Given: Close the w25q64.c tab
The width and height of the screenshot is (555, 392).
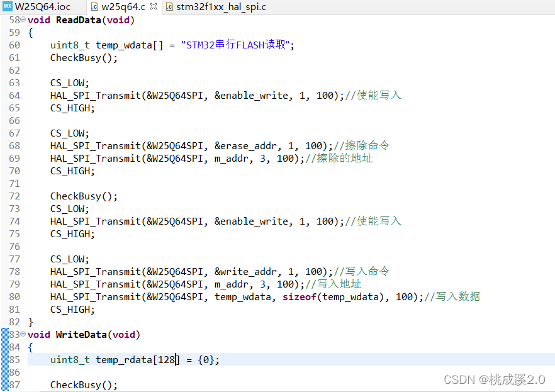Looking at the screenshot, I should pos(154,6).
